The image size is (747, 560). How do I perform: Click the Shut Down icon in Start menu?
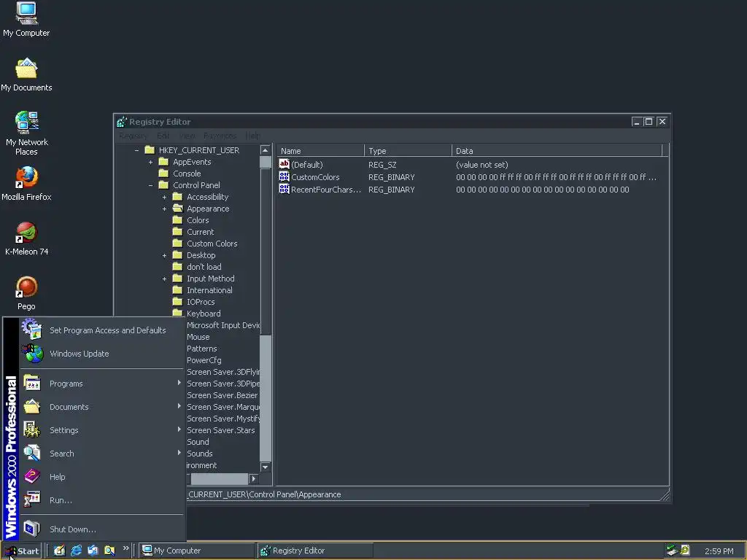click(x=32, y=529)
